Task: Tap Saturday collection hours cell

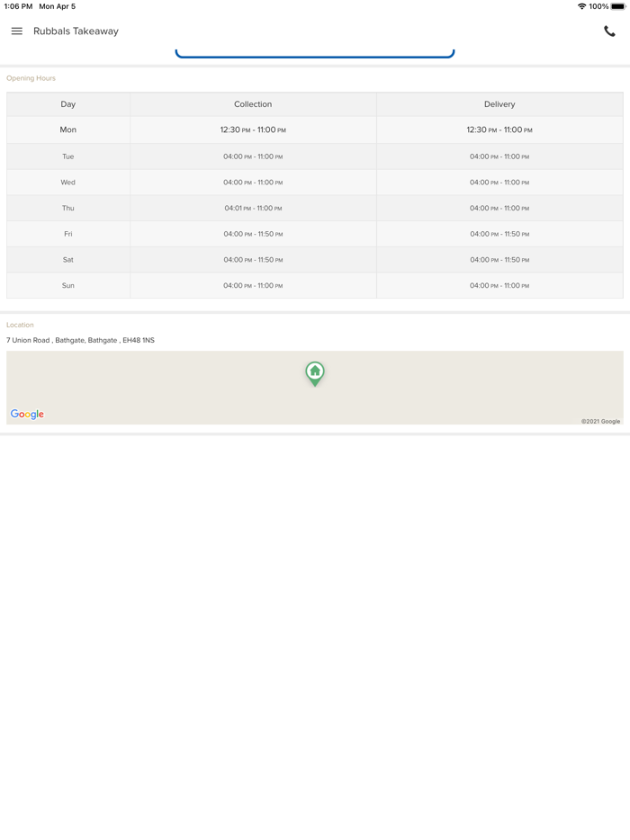Action: click(x=253, y=260)
